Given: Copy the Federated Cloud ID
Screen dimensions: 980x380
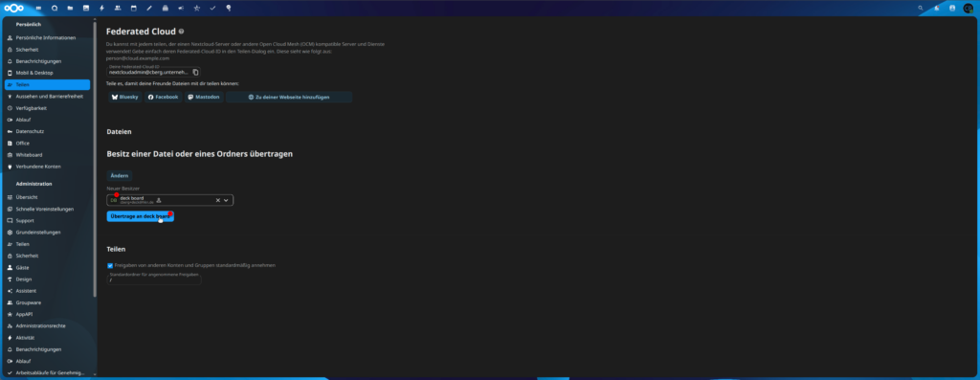Looking at the screenshot, I should pos(195,73).
